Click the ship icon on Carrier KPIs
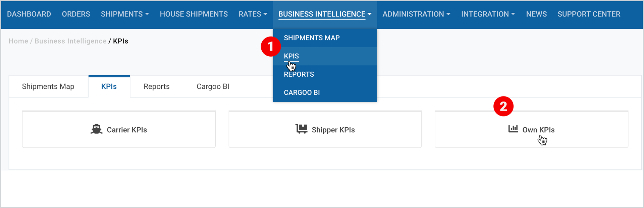 (x=96, y=129)
